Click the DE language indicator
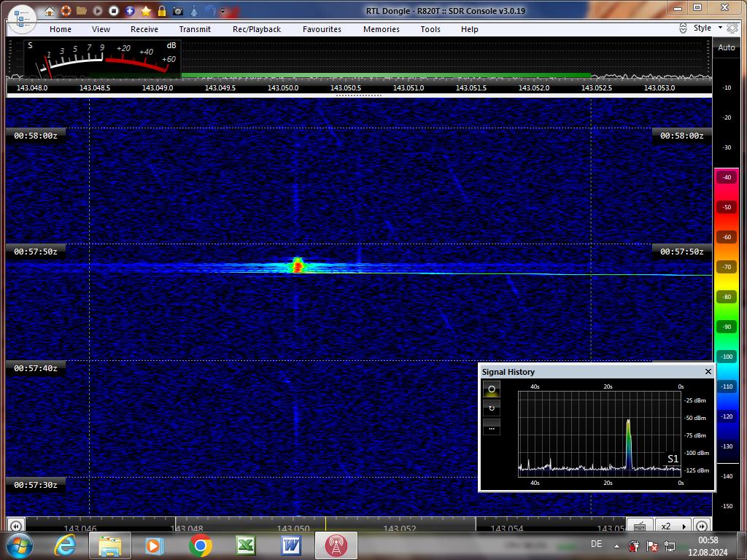Image resolution: width=747 pixels, height=560 pixels. [596, 544]
